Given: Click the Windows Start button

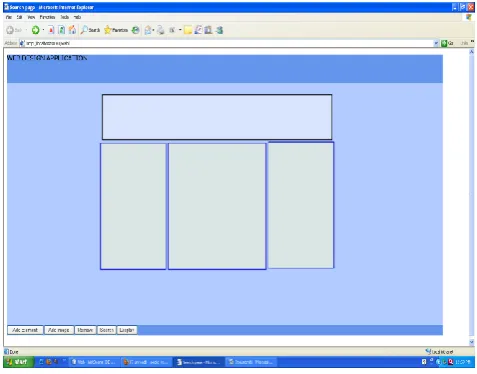Looking at the screenshot, I should click(18, 362).
